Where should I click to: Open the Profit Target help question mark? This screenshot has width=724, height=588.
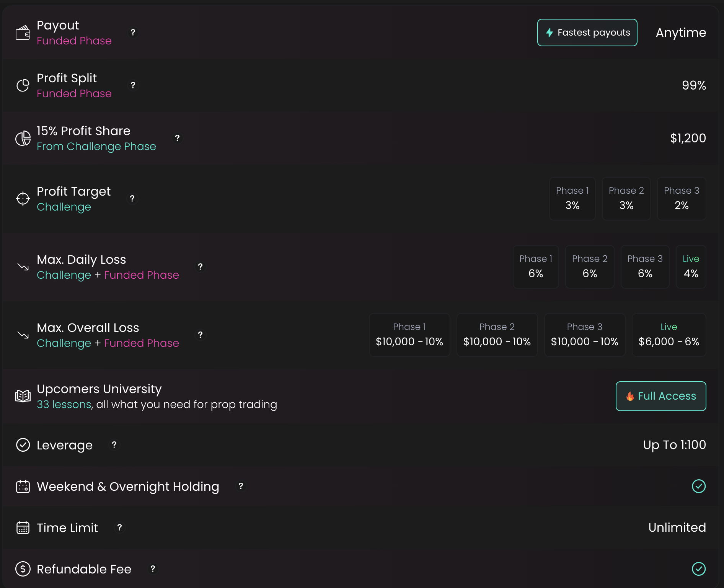pos(132,199)
